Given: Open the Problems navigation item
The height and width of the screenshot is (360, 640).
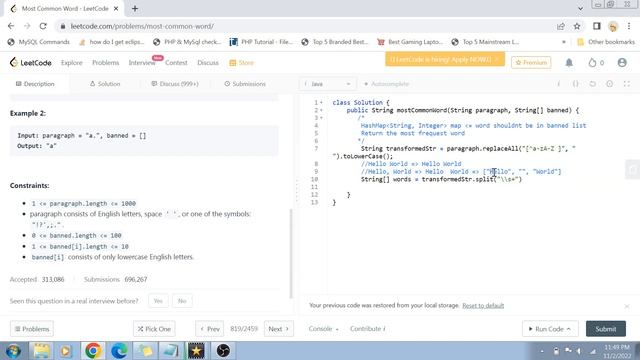Looking at the screenshot, I should click(x=105, y=62).
